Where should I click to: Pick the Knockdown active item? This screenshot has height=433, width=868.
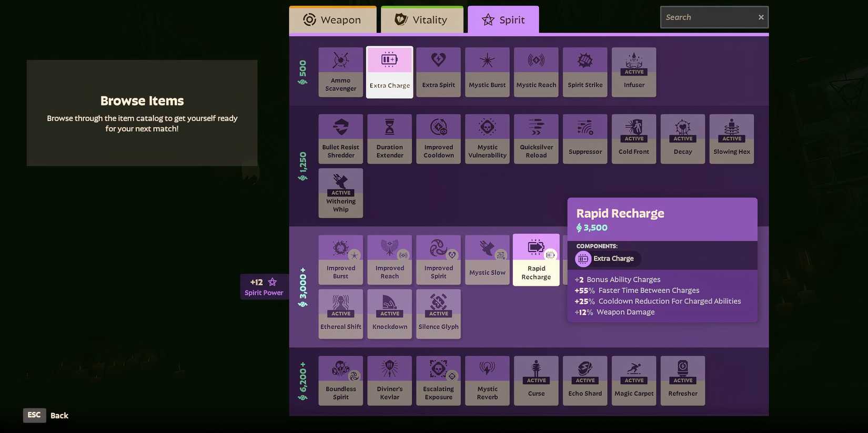[389, 314]
